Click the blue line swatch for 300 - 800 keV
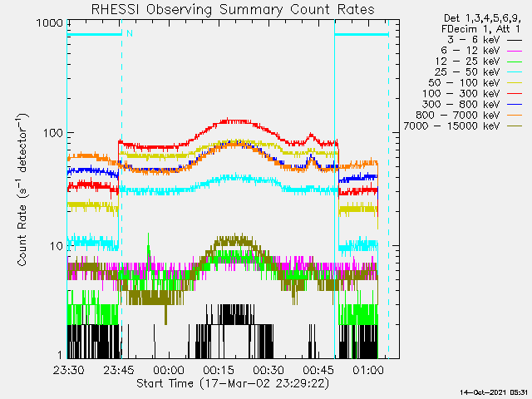The height and width of the screenshot is (399, 532). coord(515,105)
